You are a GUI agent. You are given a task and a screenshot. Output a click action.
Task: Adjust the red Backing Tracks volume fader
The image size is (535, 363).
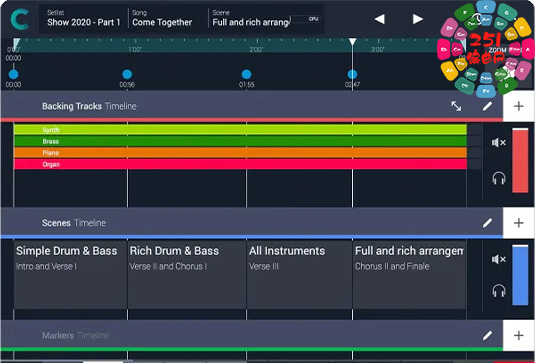pyautogui.click(x=520, y=160)
